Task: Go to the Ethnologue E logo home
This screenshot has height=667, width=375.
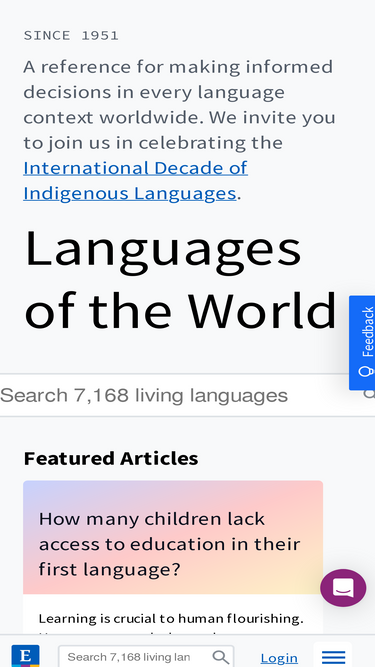Action: click(26, 656)
